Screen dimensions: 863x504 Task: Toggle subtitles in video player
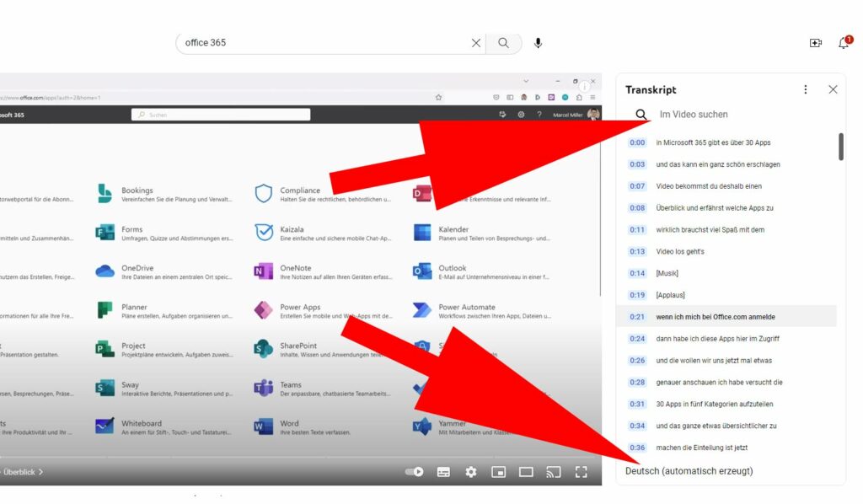coord(443,472)
